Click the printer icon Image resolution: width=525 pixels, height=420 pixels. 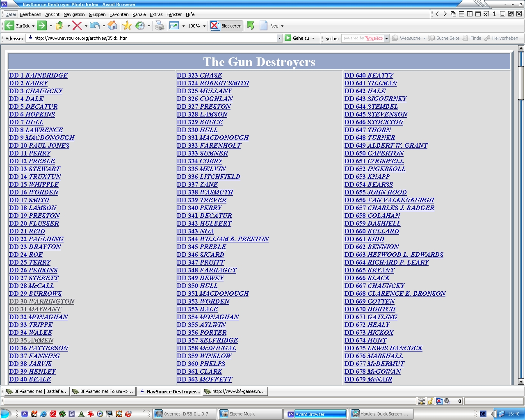pos(160,26)
